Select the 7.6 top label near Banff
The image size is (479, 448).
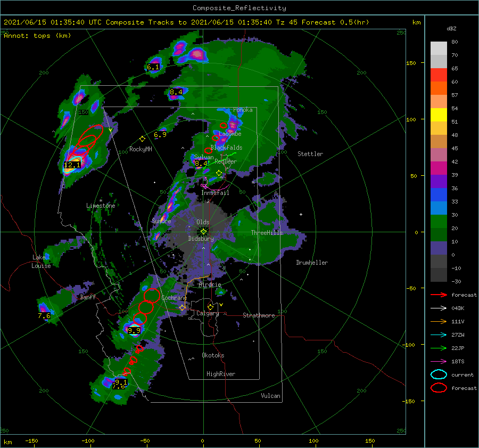click(x=44, y=315)
